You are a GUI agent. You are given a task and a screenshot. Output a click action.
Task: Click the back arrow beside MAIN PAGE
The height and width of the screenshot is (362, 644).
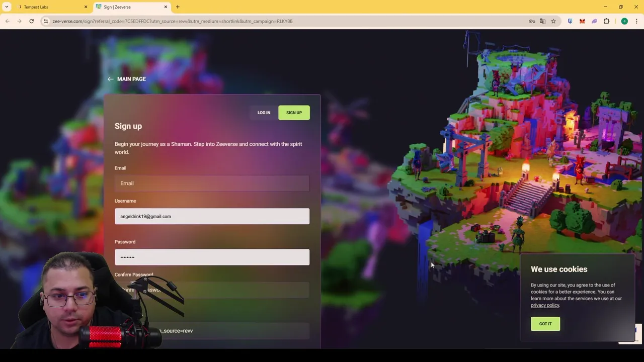point(110,79)
